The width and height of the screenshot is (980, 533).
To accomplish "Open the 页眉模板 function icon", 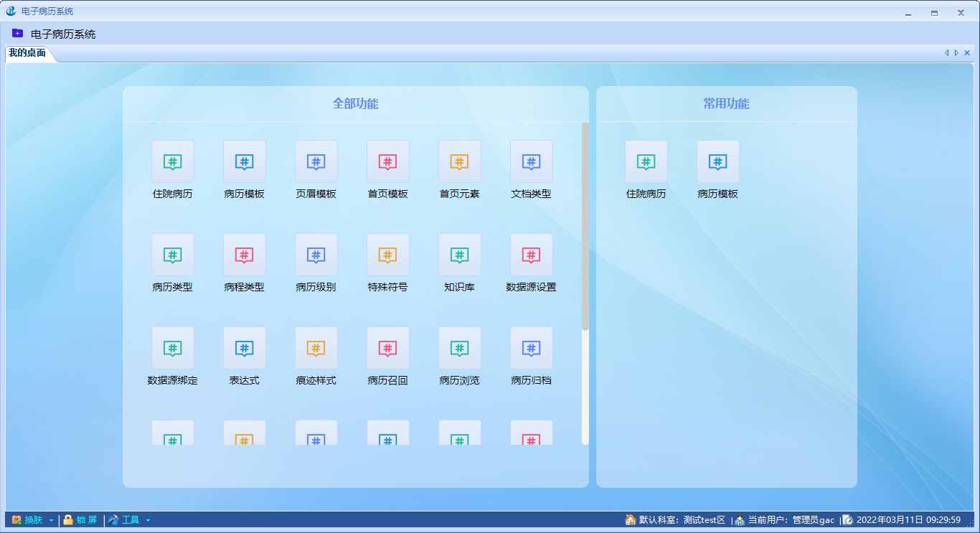I will 316,162.
